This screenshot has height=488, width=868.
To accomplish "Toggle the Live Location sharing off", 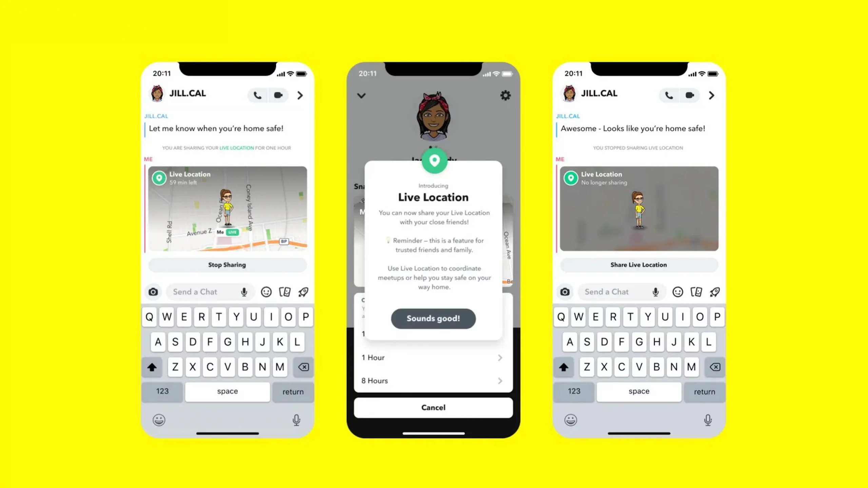I will (x=226, y=265).
